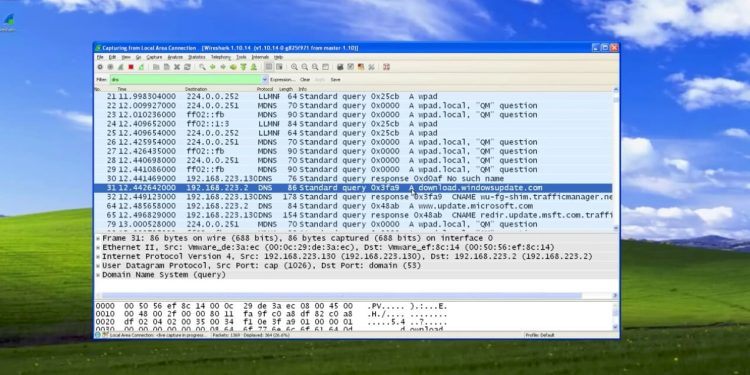Viewport: 750px width, 375px height.
Task: Save the current display filter
Action: coord(336,79)
